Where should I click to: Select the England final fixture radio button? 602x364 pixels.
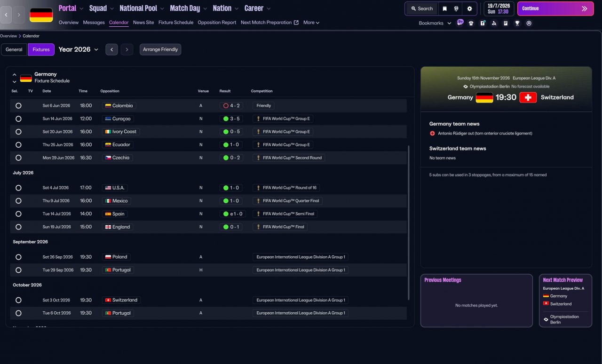(x=18, y=227)
